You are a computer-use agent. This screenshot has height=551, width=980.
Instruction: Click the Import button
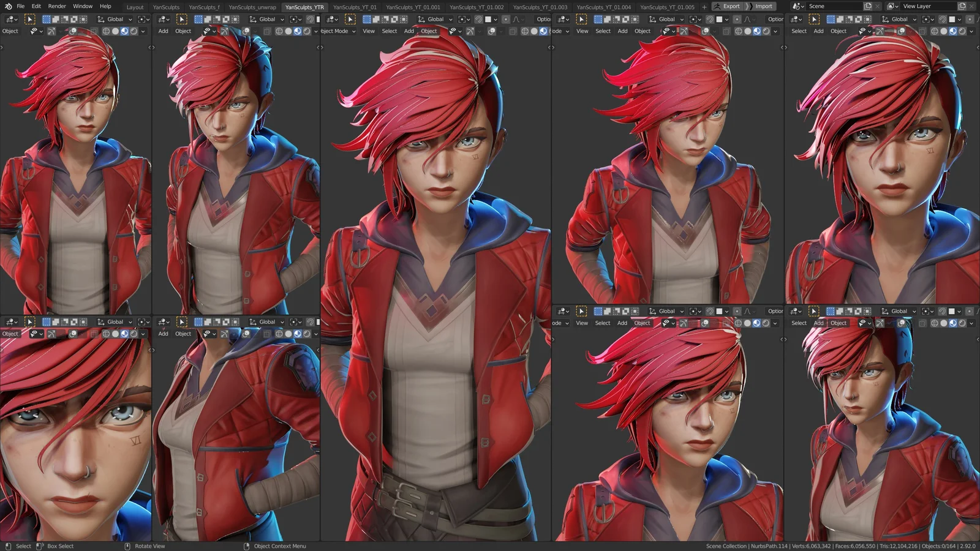[764, 6]
